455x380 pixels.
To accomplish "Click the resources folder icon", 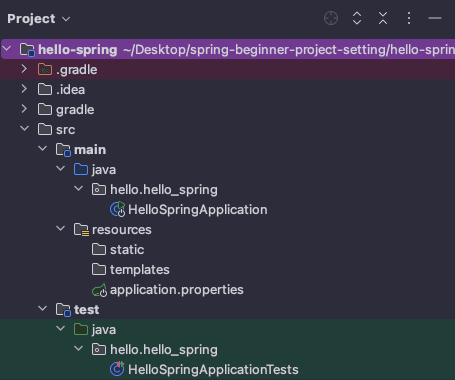I will point(81,230).
